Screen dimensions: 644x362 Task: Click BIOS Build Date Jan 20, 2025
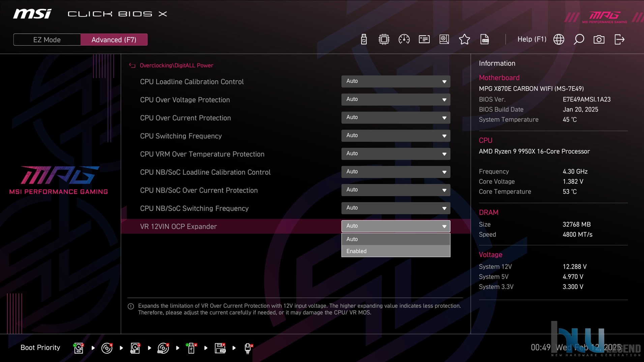(580, 110)
